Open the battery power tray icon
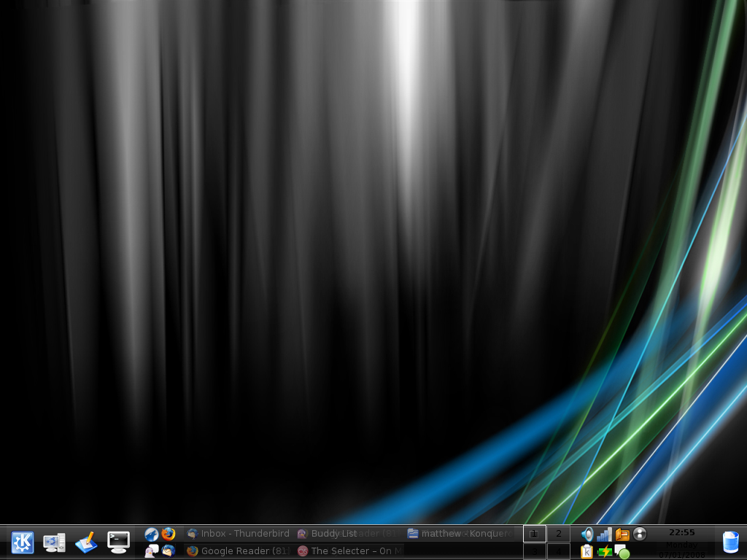Viewport: 747px width, 560px height. point(605,552)
